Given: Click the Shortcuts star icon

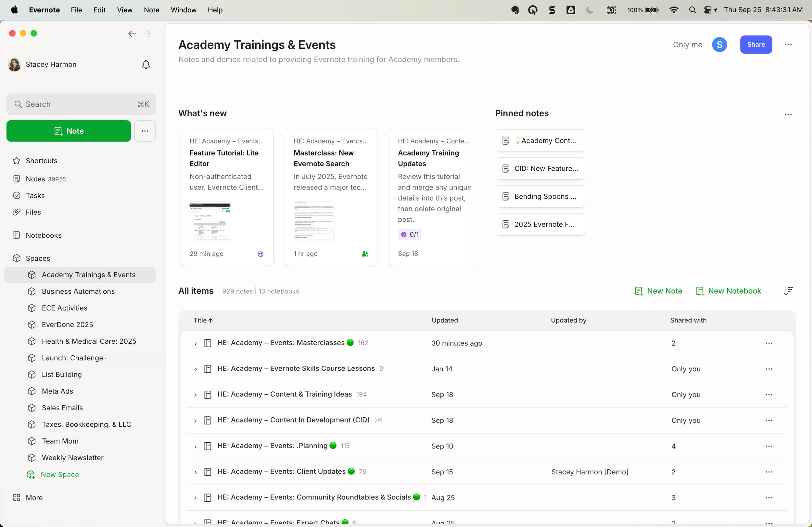Looking at the screenshot, I should [17, 161].
